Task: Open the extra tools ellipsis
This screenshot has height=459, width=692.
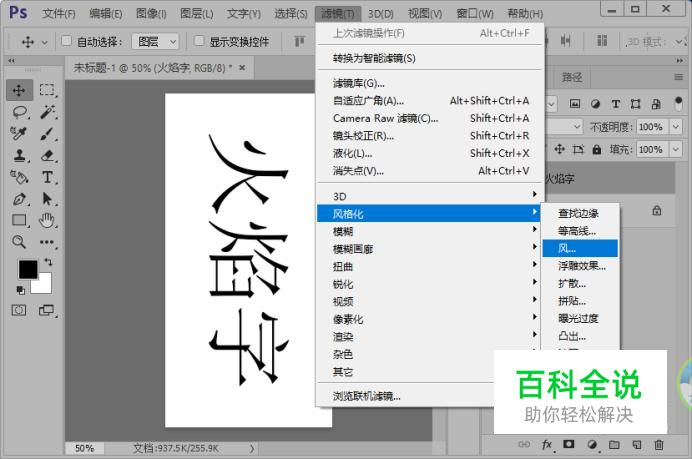Action: point(47,241)
